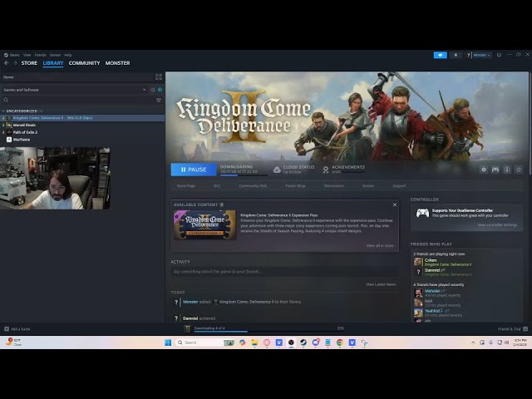The image size is (532, 399).
Task: Open the Guides link
Action: (368, 186)
